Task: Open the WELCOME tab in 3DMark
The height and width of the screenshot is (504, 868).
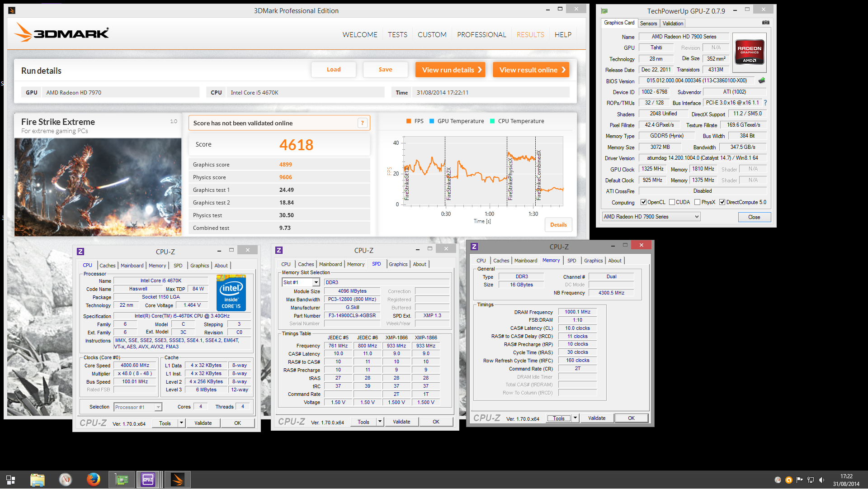Action: tap(360, 35)
